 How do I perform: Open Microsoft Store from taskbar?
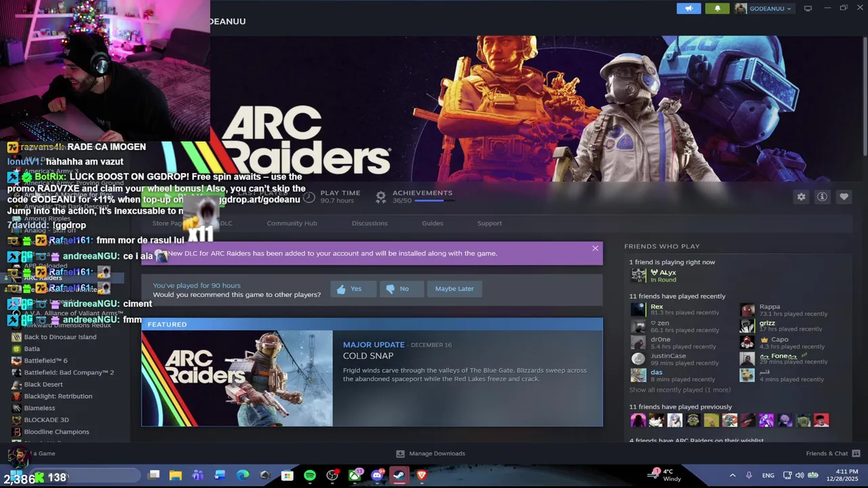[288, 476]
